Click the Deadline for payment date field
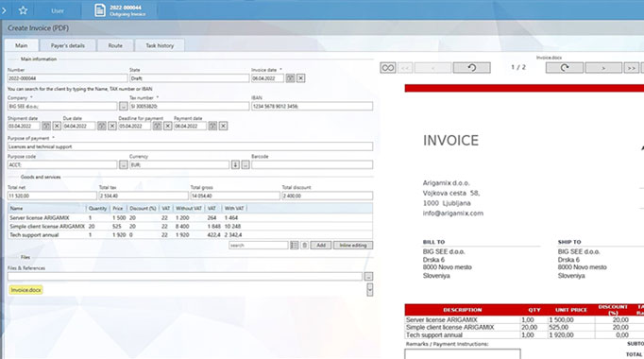Image resolution: width=644 pixels, height=359 pixels. [x=134, y=126]
